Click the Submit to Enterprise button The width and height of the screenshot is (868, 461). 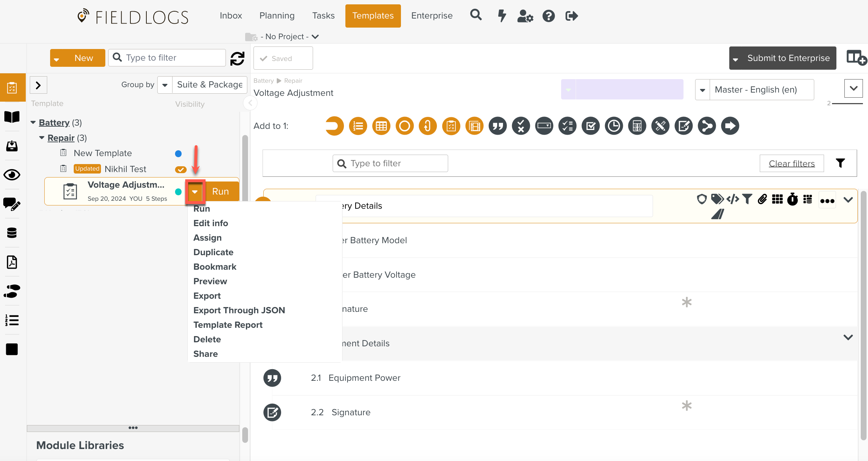(788, 58)
